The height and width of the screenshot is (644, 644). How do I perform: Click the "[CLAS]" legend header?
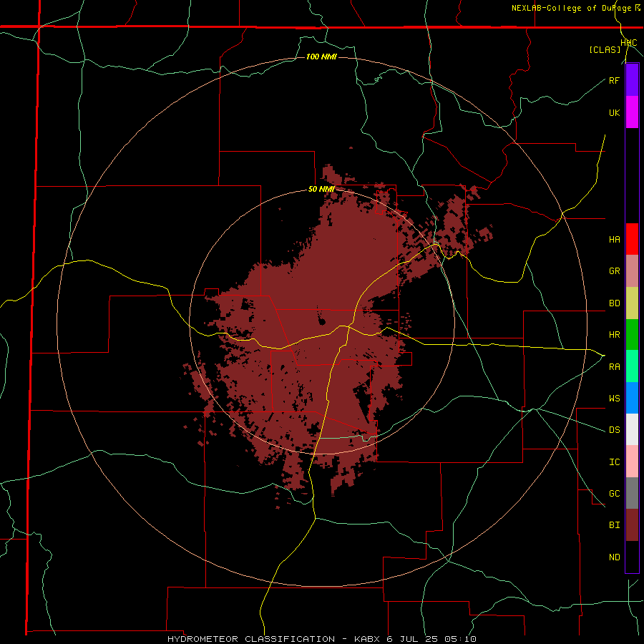[x=605, y=49]
